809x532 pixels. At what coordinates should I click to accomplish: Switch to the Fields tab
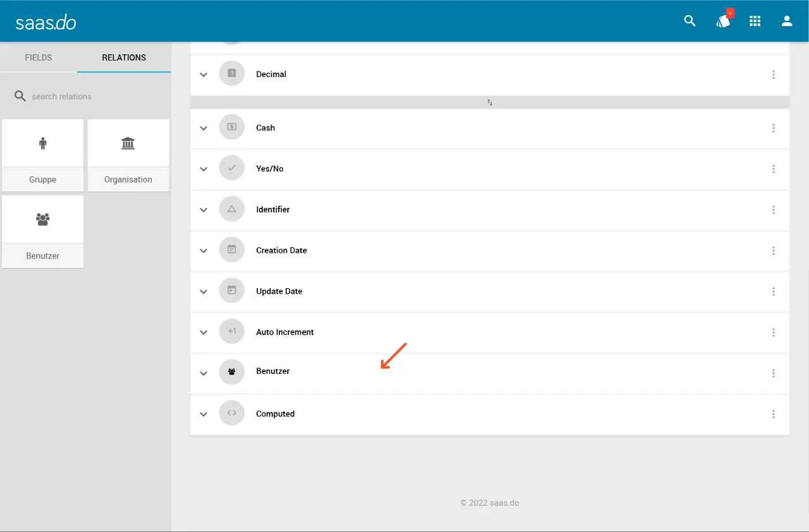tap(39, 57)
